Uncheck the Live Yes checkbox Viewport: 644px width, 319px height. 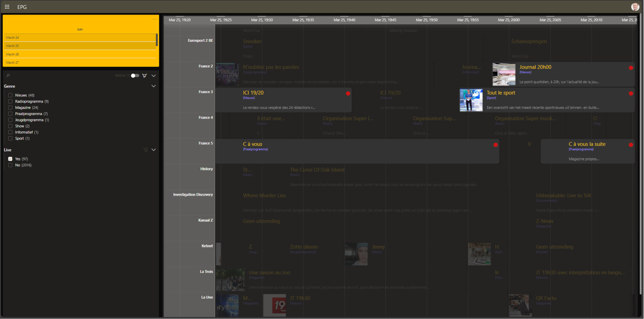[10, 159]
